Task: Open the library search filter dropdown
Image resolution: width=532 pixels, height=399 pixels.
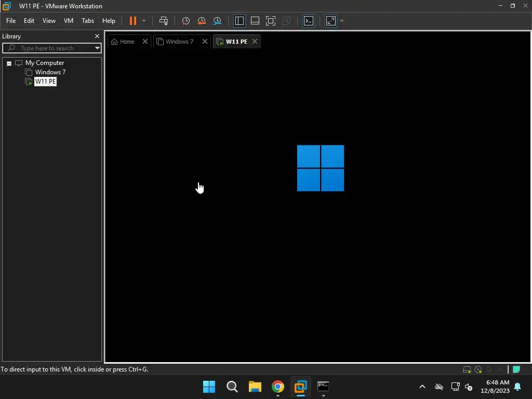Action: click(97, 48)
